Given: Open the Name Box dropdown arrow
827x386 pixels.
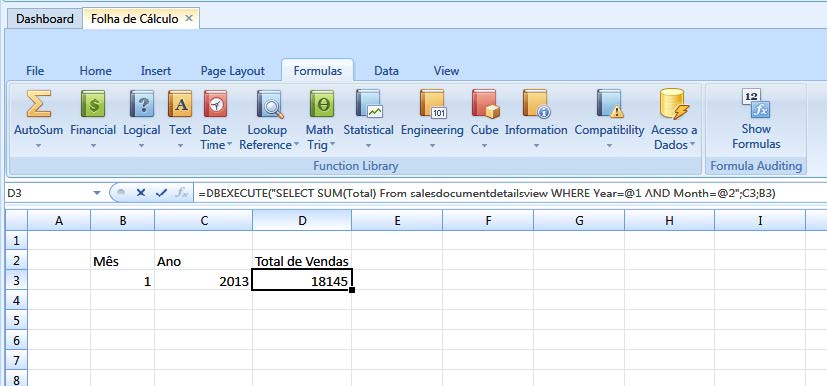Looking at the screenshot, I should (x=97, y=194).
